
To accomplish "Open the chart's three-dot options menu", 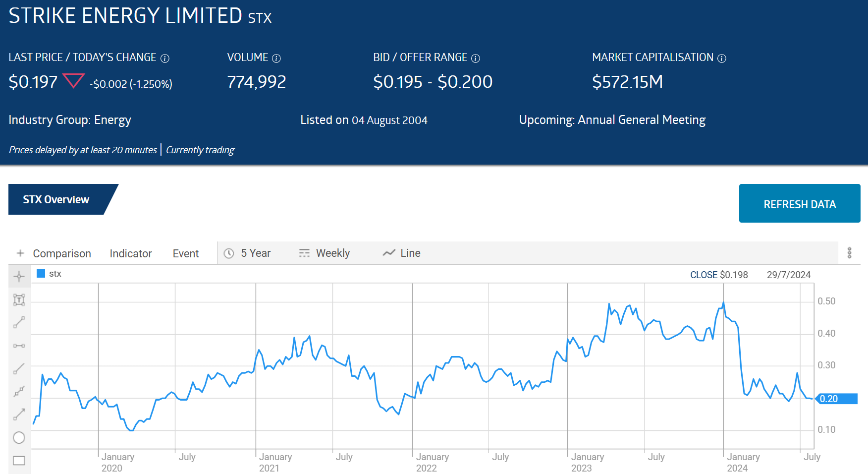I will coord(849,253).
